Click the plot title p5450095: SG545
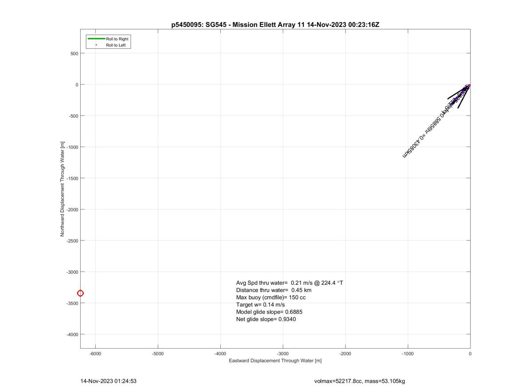 click(275, 25)
